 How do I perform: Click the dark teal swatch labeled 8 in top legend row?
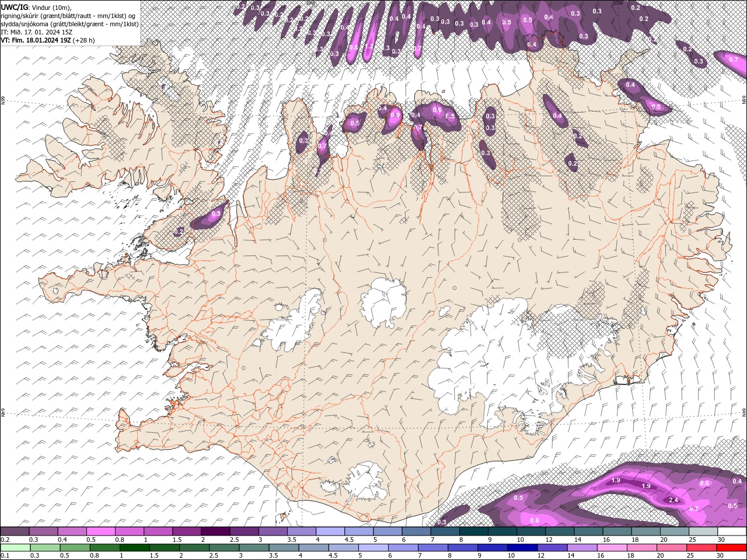tap(474, 531)
